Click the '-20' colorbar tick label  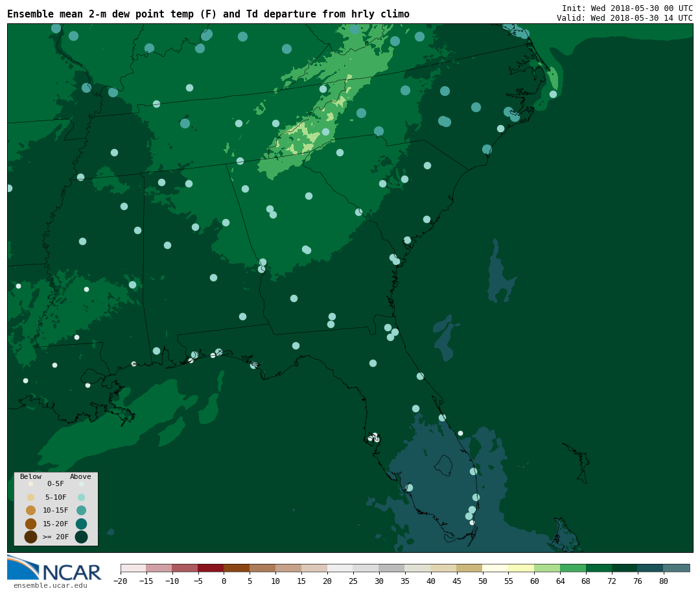120,581
